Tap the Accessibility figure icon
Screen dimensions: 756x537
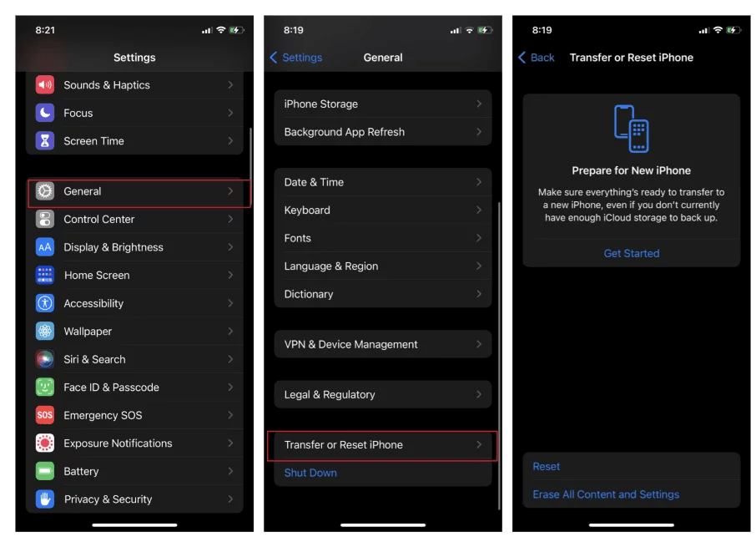[45, 303]
